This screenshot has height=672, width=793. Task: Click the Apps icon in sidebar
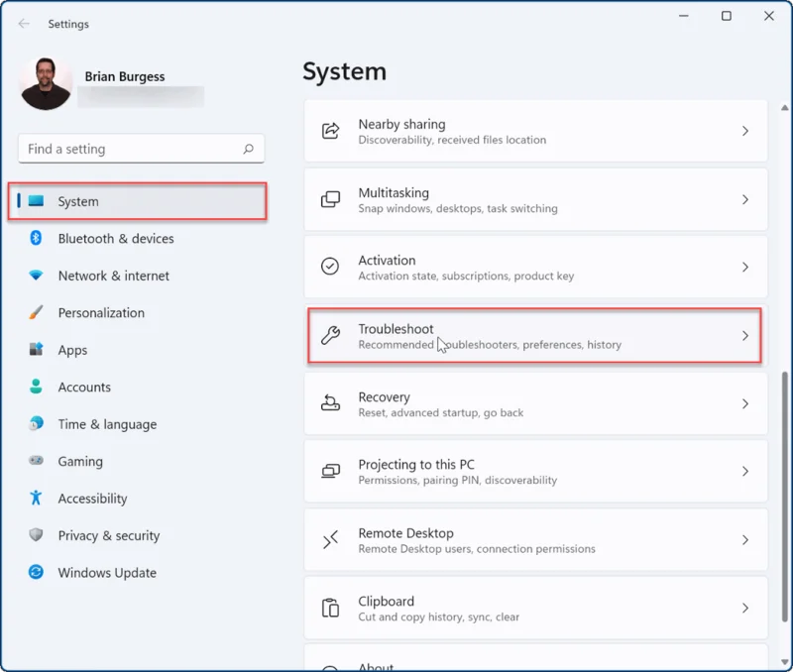(x=36, y=349)
